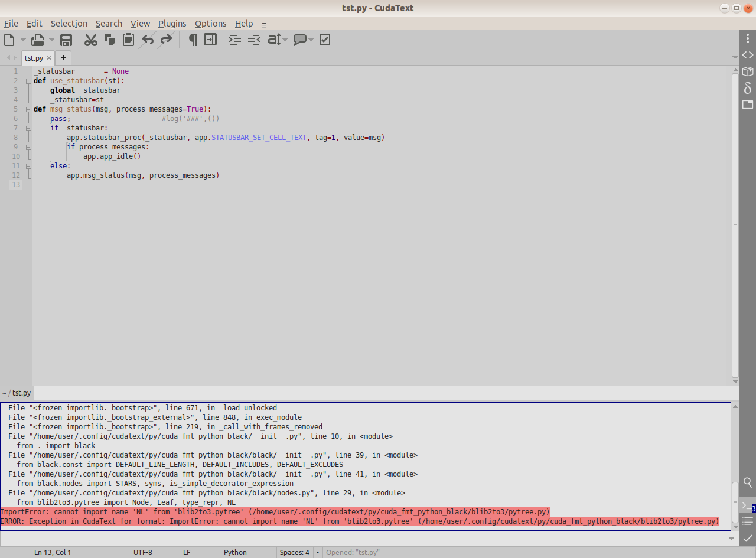Select the tst.py tab

pos(34,58)
